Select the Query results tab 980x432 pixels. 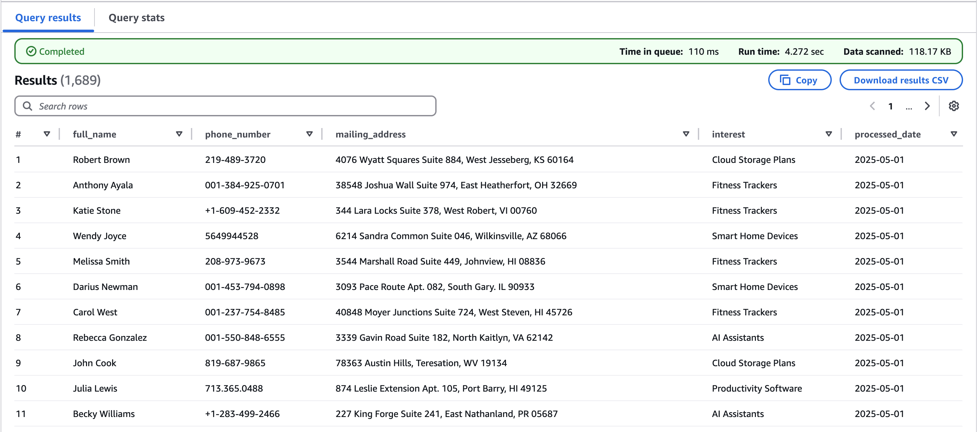[x=48, y=18]
